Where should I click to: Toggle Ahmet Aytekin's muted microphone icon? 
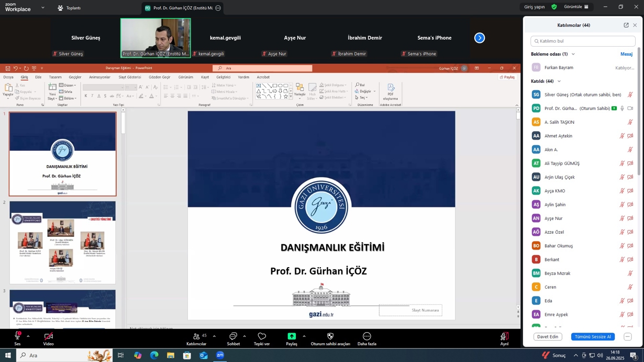coord(622,136)
